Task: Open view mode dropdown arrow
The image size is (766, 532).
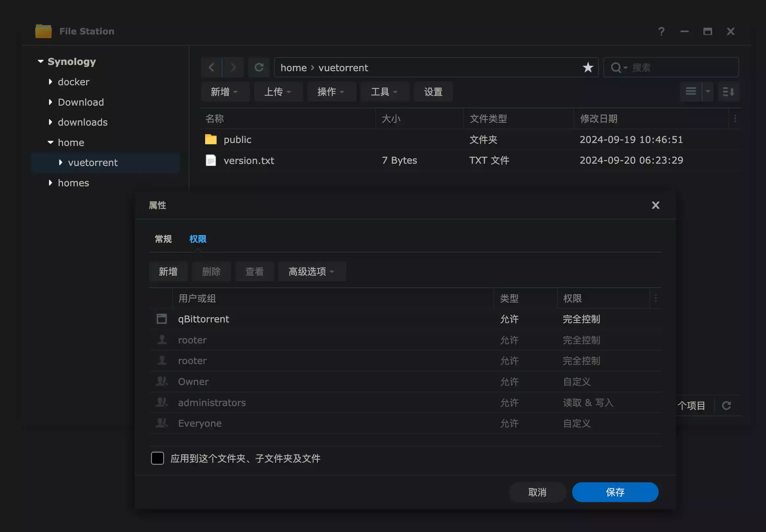Action: [x=708, y=92]
